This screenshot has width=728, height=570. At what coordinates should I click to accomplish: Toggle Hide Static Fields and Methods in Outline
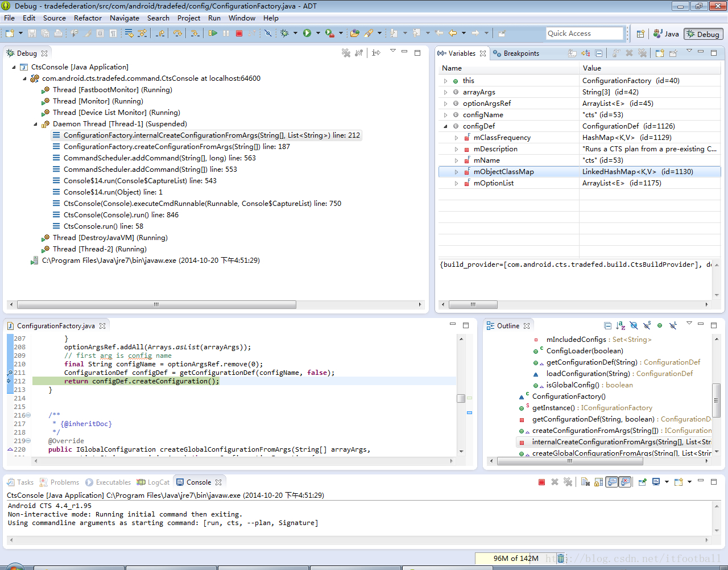(x=647, y=326)
